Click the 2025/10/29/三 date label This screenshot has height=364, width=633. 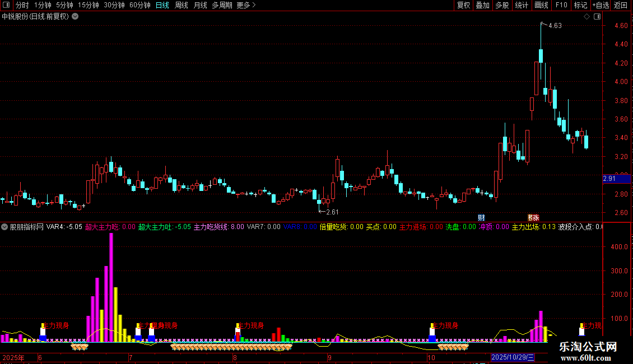pyautogui.click(x=513, y=357)
